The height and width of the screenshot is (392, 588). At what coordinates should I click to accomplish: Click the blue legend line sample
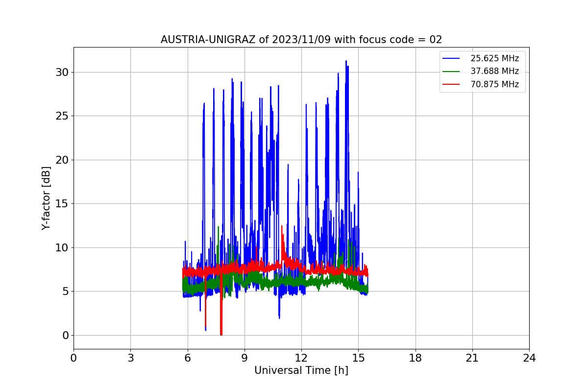(x=451, y=58)
